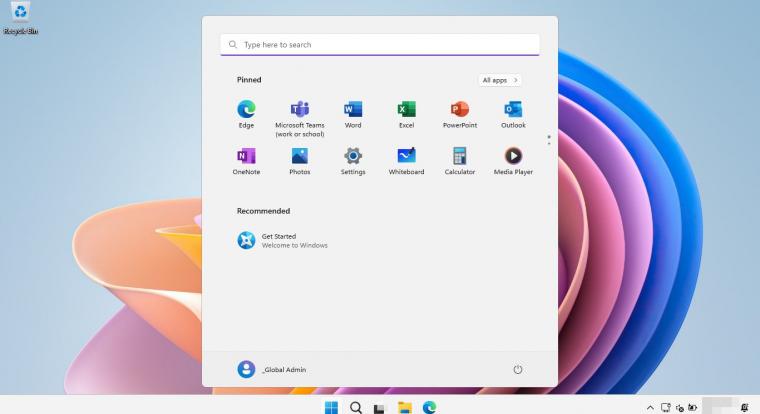Show hidden icons in the system tray
Viewport: 760px width, 414px height.
click(650, 408)
